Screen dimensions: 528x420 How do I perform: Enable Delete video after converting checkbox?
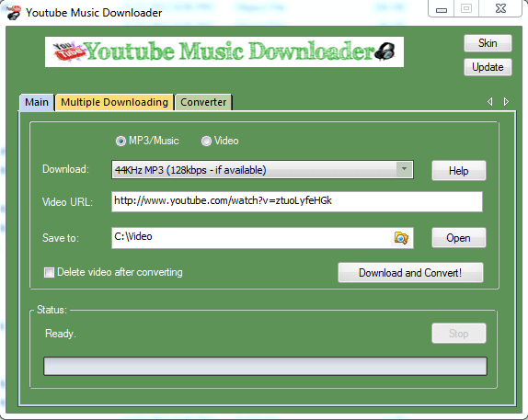[49, 272]
